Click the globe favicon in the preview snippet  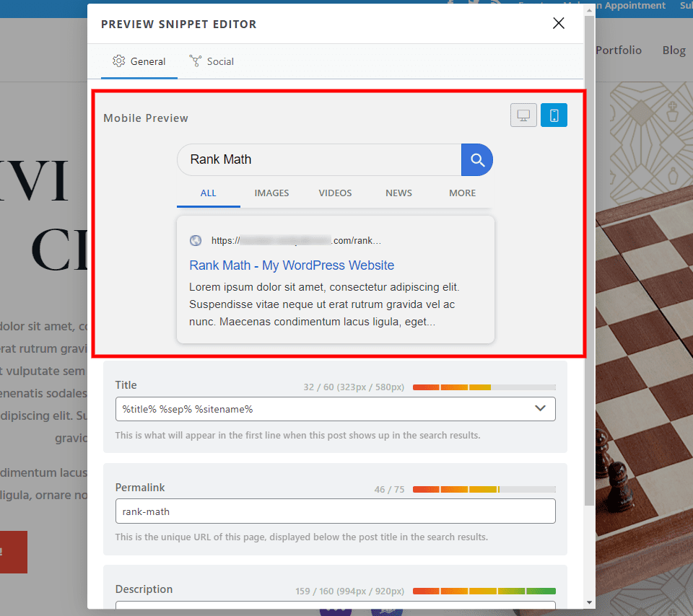click(195, 240)
